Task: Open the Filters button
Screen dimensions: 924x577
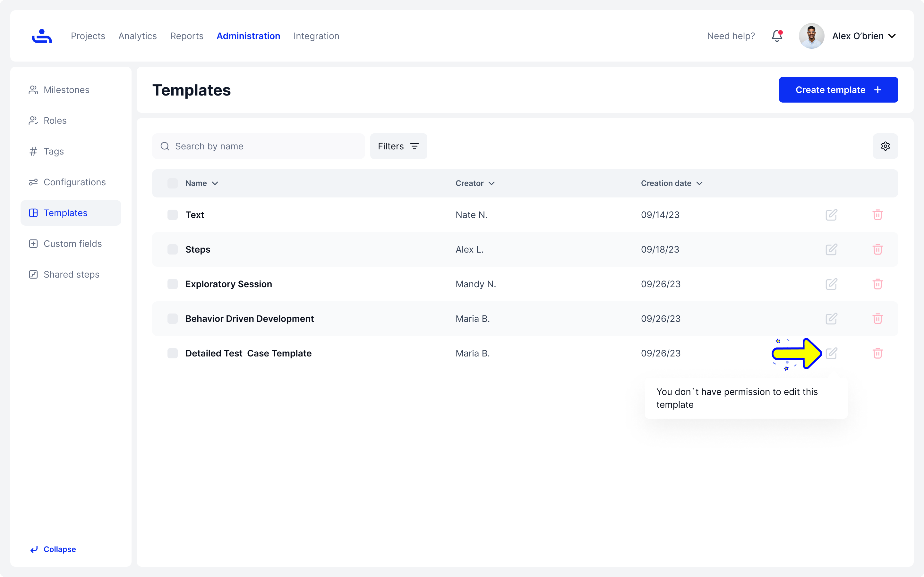Action: point(398,146)
